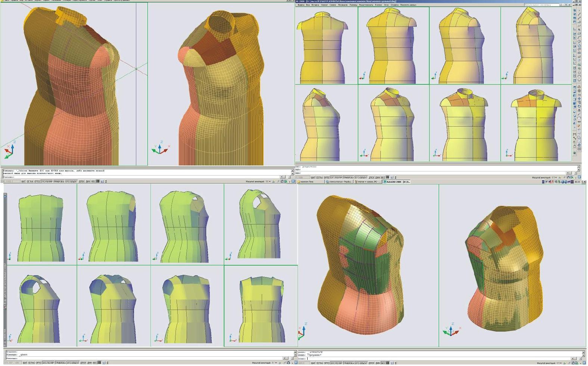Click the Model space icon in bottom-right window status bar
Image resolution: width=588 pixels, height=366 pixels.
coord(388,363)
